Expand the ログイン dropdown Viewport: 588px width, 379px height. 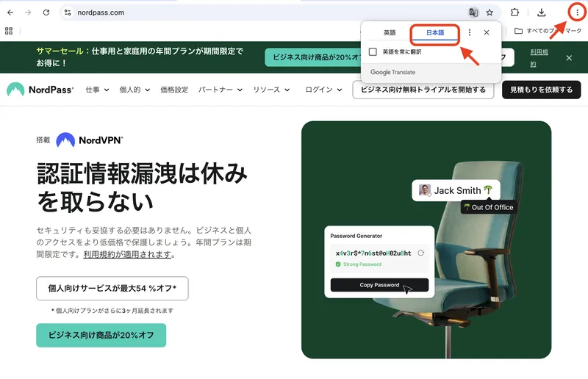(x=323, y=90)
